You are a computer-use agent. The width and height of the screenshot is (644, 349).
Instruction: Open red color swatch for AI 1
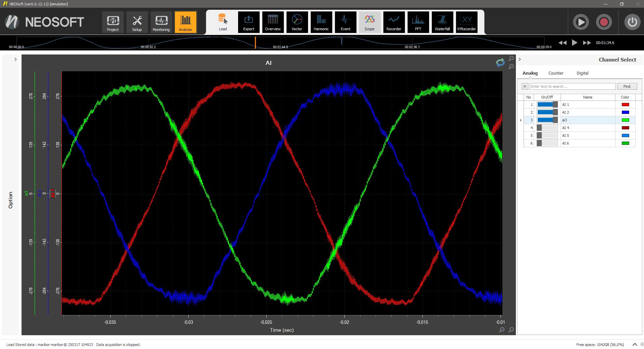click(x=626, y=105)
